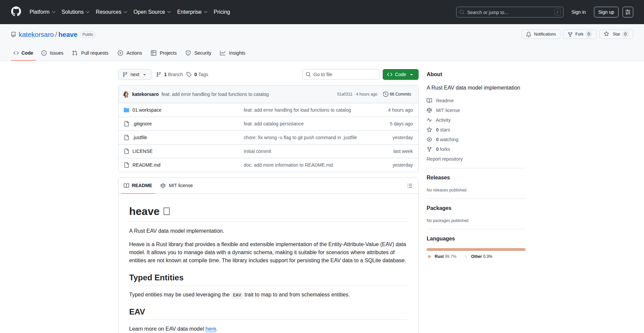The height and width of the screenshot is (333, 644).
Task: Click the Activity pulse icon in About
Action: pos(429,120)
